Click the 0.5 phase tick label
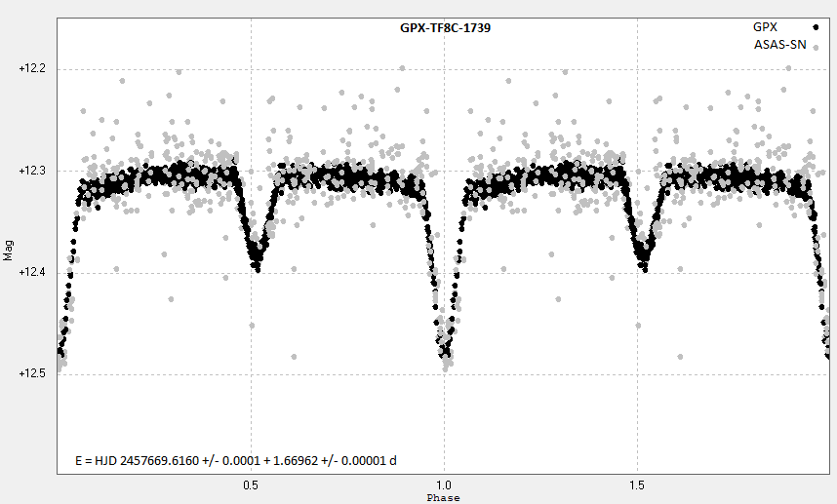 click(251, 485)
